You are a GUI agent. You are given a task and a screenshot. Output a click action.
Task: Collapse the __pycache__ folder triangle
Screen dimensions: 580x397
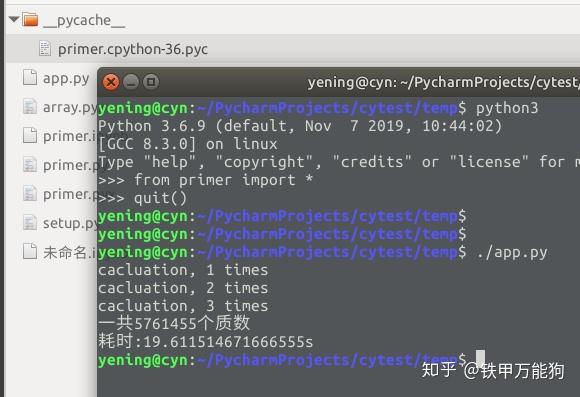tap(14, 18)
